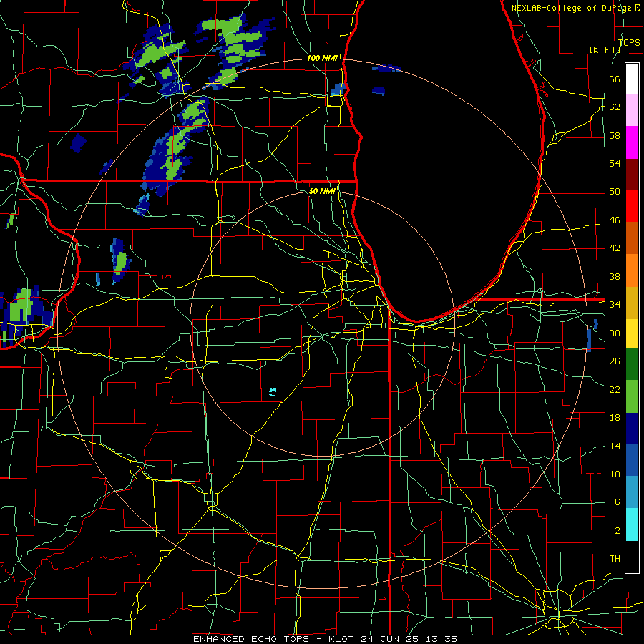644x644 pixels.
Task: Click the 34 scale label
Action: [x=615, y=304]
